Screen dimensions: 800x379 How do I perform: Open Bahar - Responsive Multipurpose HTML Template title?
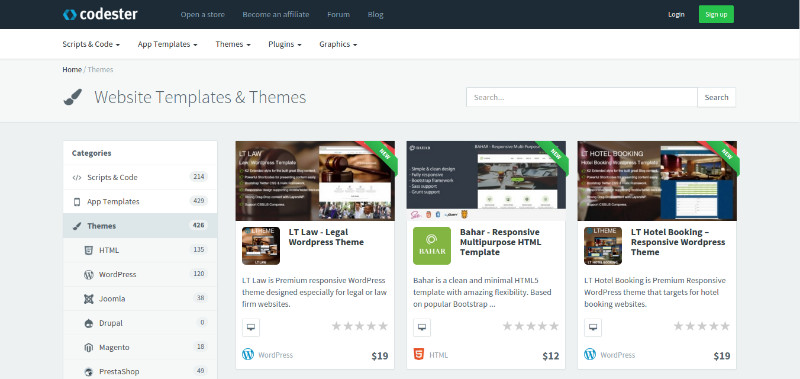click(x=500, y=242)
